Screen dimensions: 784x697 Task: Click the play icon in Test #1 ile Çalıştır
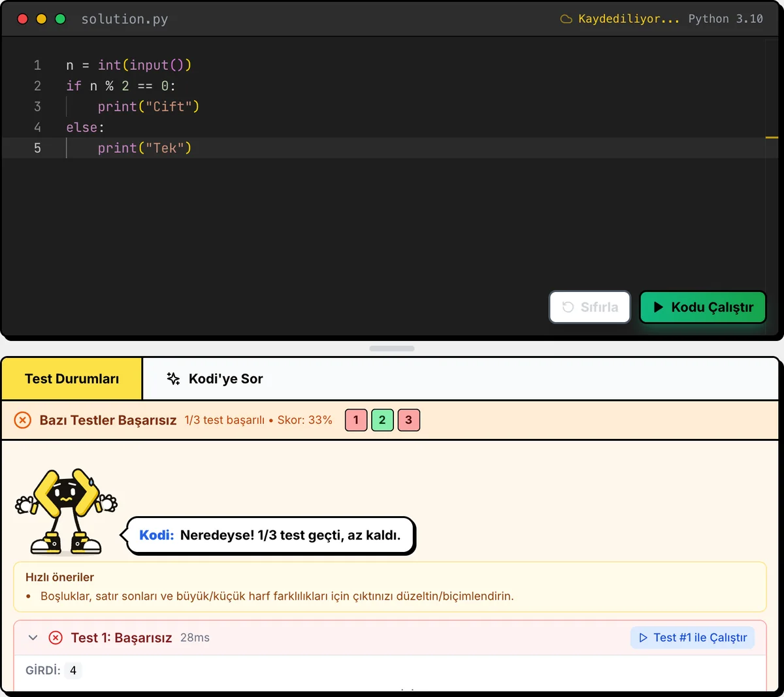pyautogui.click(x=644, y=638)
